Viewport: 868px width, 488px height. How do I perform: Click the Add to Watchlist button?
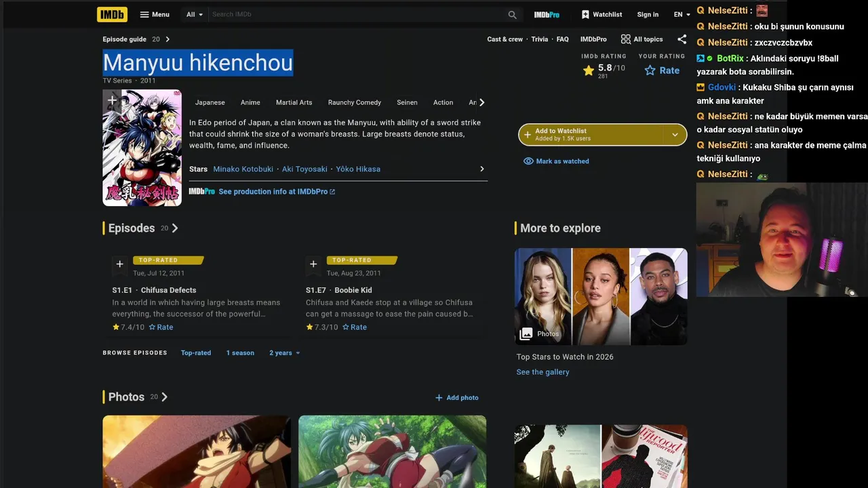pos(590,134)
